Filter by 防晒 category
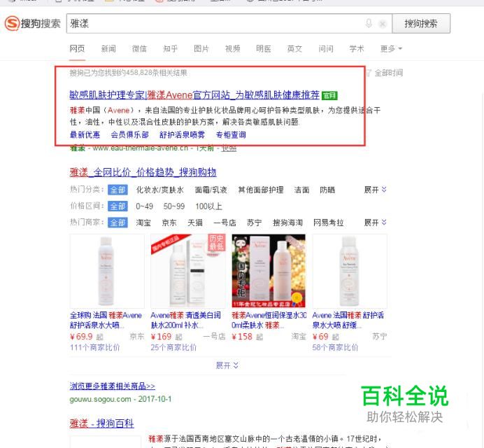The width and height of the screenshot is (484, 448). coord(327,190)
